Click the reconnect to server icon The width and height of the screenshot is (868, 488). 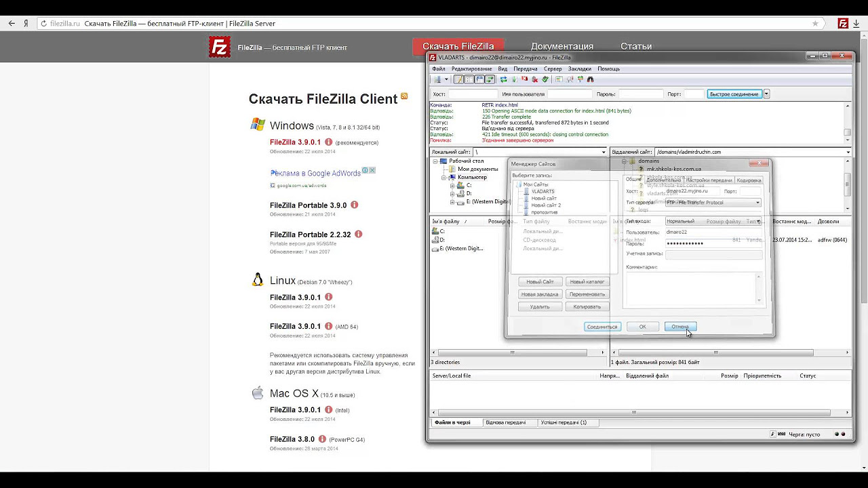[x=545, y=79]
